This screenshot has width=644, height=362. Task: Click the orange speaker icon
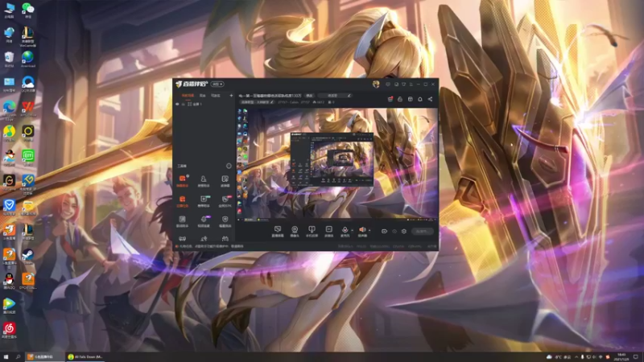[362, 231]
